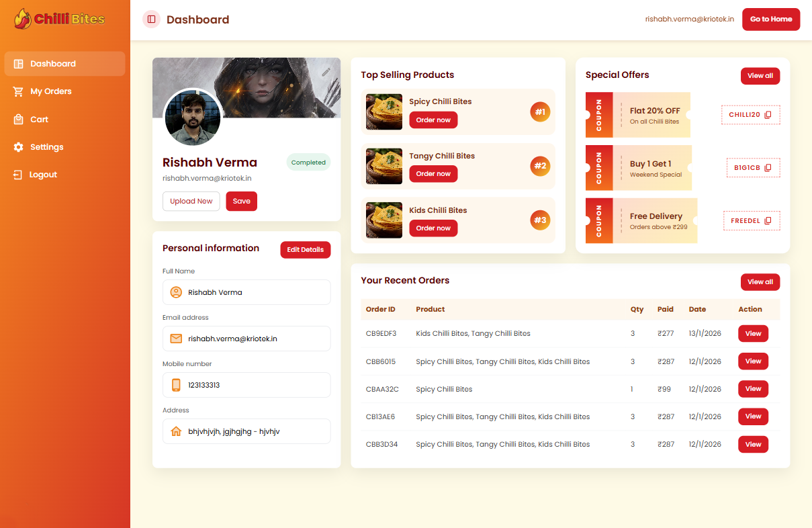The width and height of the screenshot is (812, 528).
Task: Toggle the sidebar collapse icon
Action: 151,19
